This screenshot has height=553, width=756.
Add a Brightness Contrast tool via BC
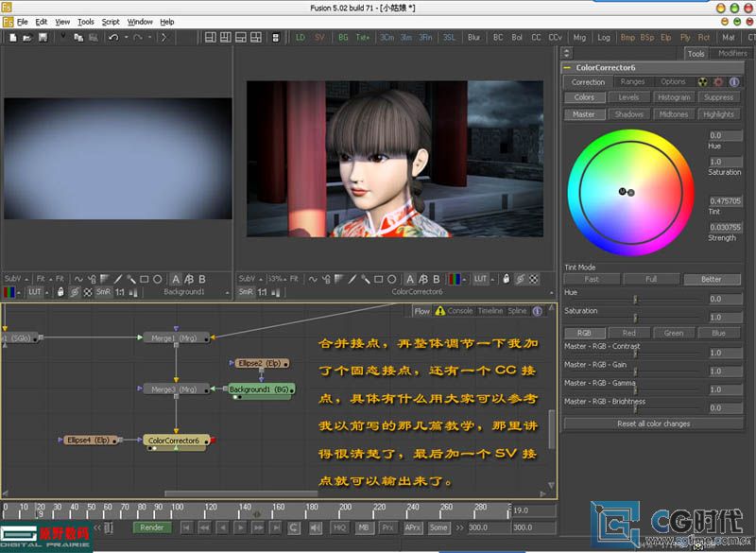point(498,38)
